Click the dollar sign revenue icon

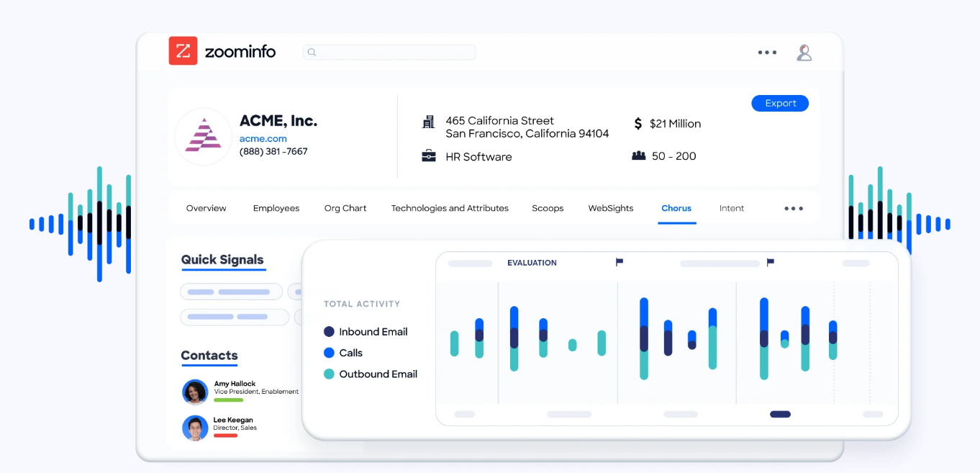click(638, 124)
